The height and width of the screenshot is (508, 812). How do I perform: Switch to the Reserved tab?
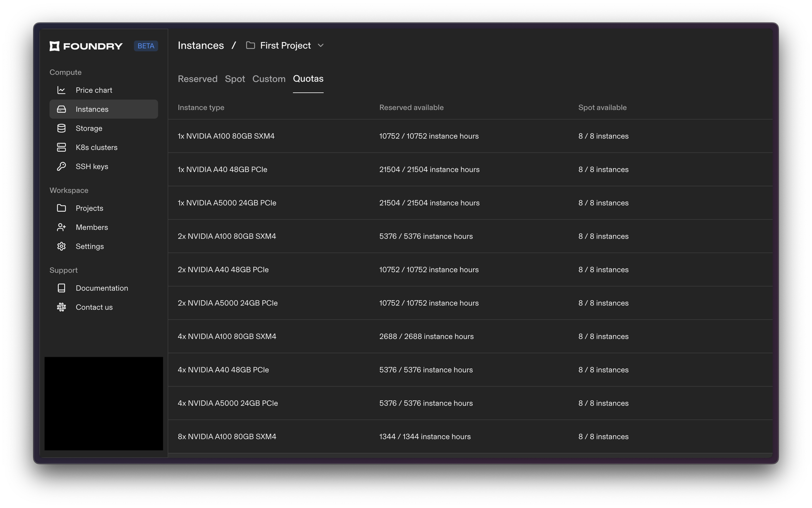coord(197,79)
